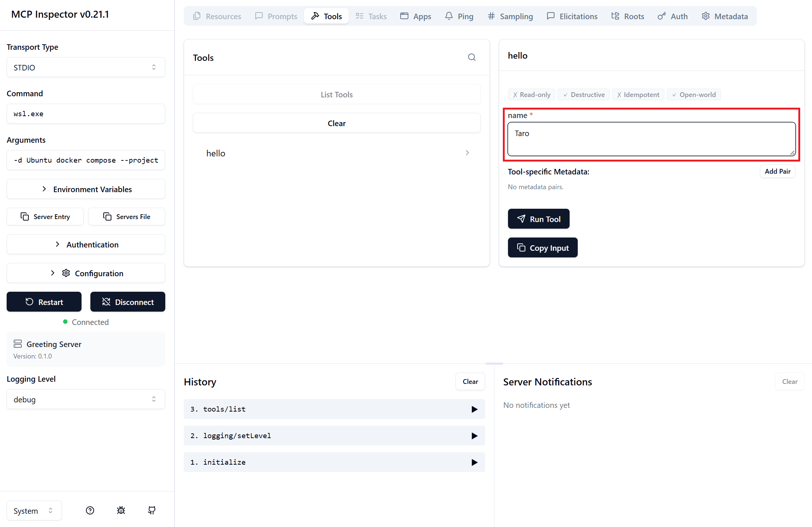Screen dimensions: 812x527
Task: Click the Version: 0.1.0 text
Action: pos(32,356)
